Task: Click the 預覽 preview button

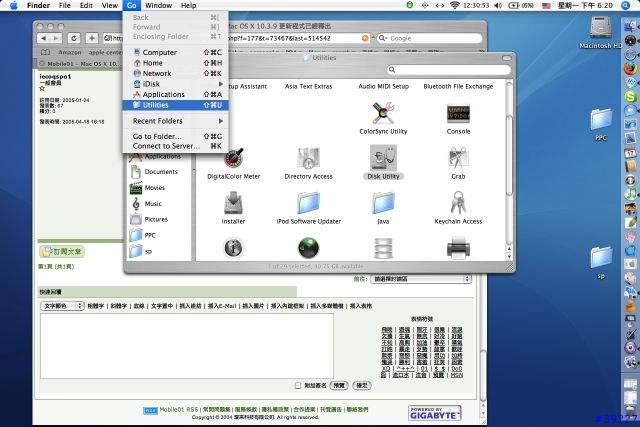Action: (x=339, y=385)
